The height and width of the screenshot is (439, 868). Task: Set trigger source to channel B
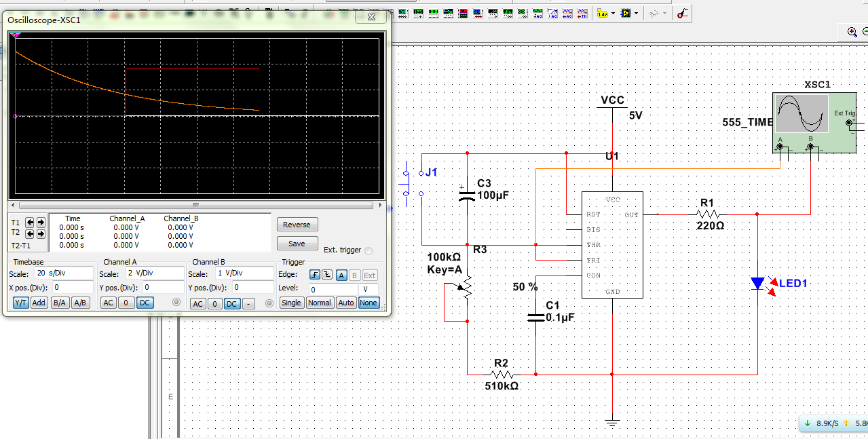(x=354, y=275)
